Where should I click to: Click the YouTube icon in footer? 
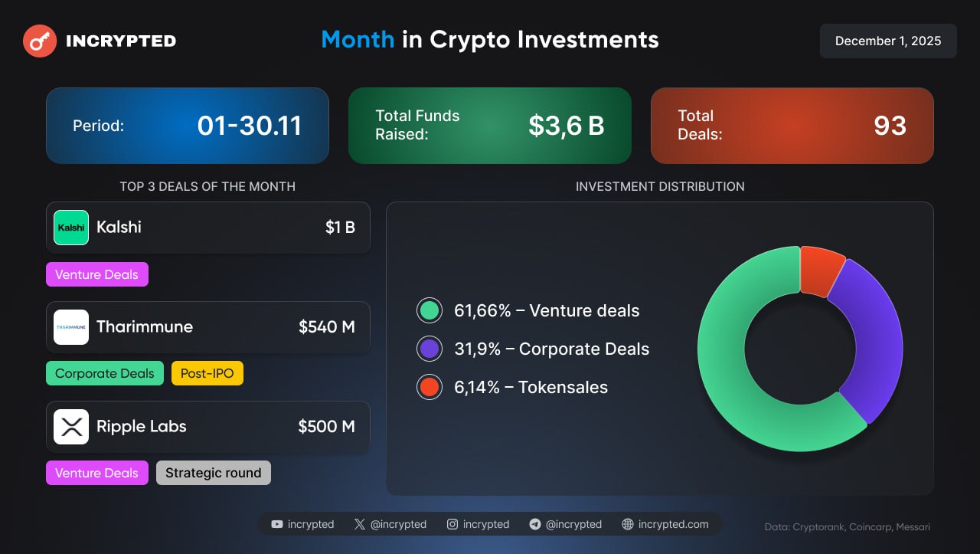coord(277,524)
